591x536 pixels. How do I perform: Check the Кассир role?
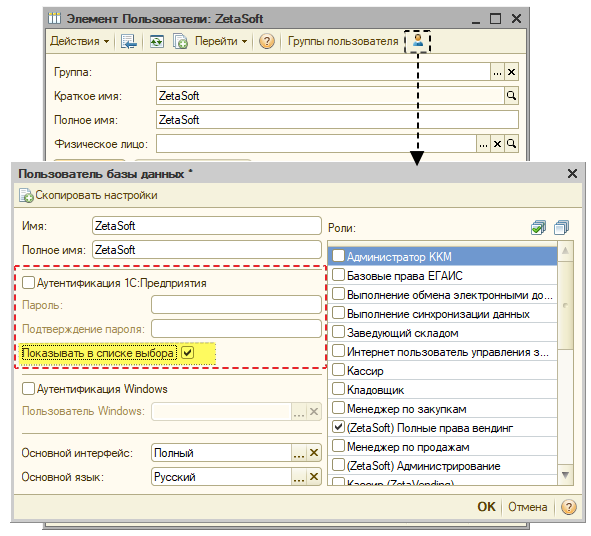coord(338,370)
